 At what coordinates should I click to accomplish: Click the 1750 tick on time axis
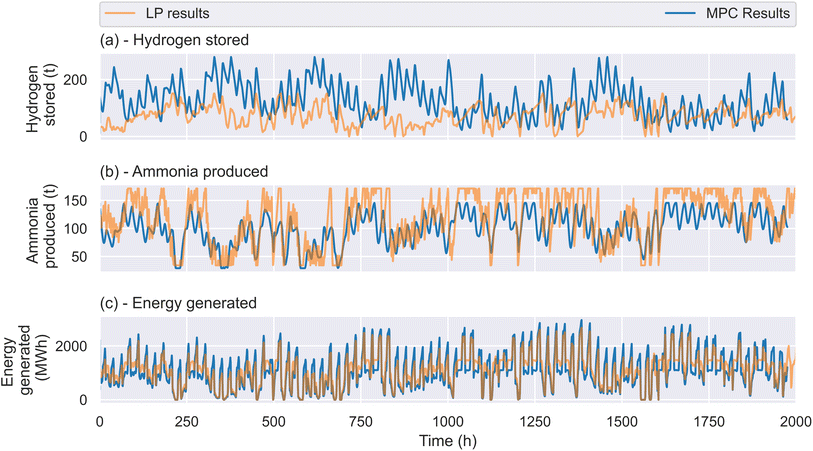click(x=709, y=422)
